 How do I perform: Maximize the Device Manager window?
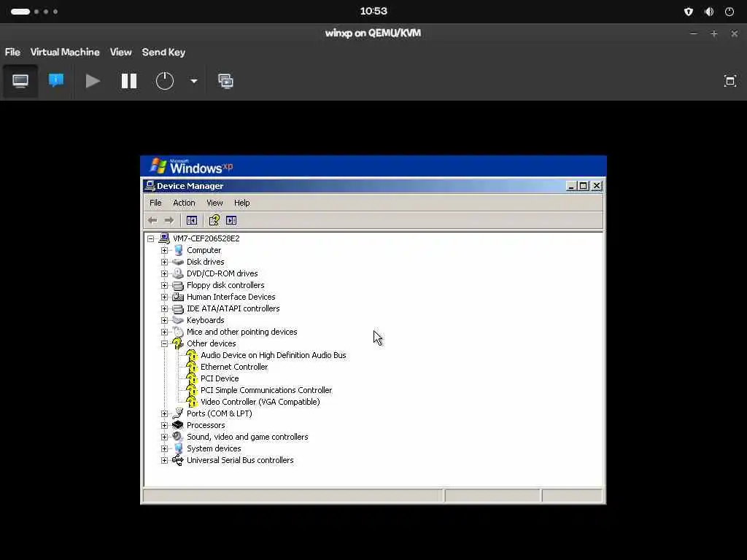[x=583, y=186]
